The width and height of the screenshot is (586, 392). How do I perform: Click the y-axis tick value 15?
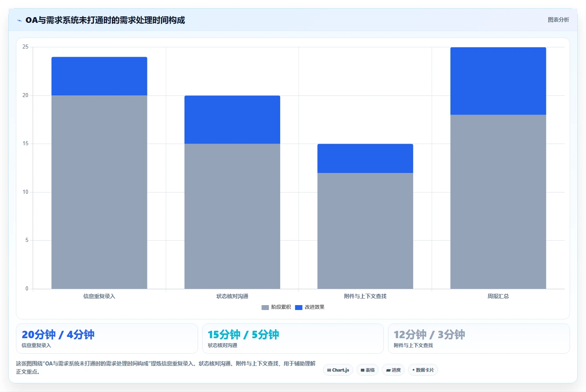pos(25,144)
